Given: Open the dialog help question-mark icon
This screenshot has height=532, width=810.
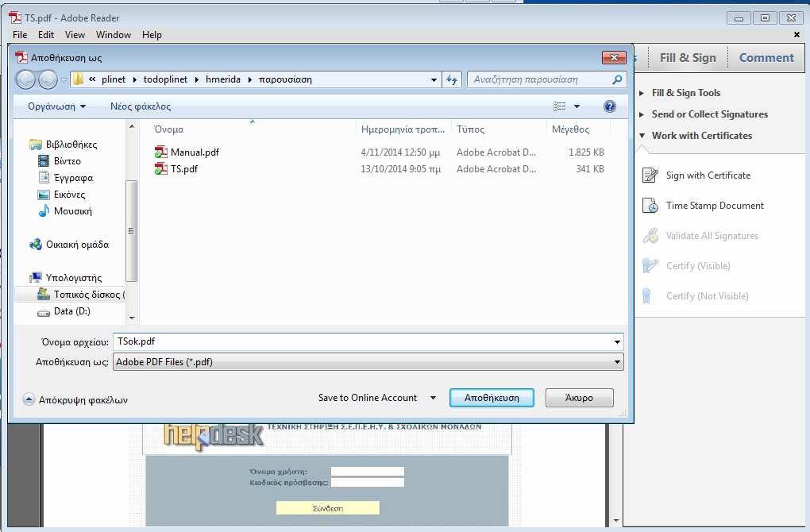Looking at the screenshot, I should coord(610,106).
